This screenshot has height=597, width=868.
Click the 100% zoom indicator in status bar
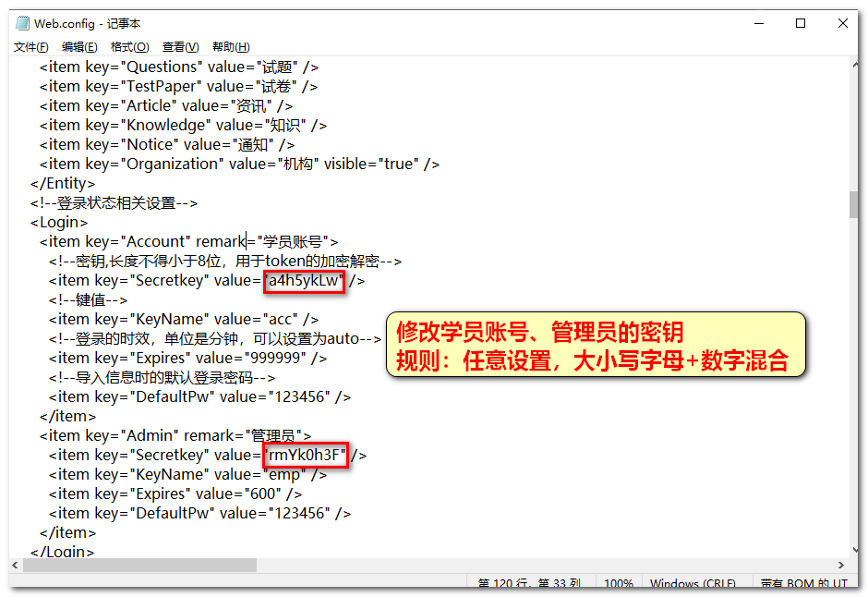pos(619,584)
